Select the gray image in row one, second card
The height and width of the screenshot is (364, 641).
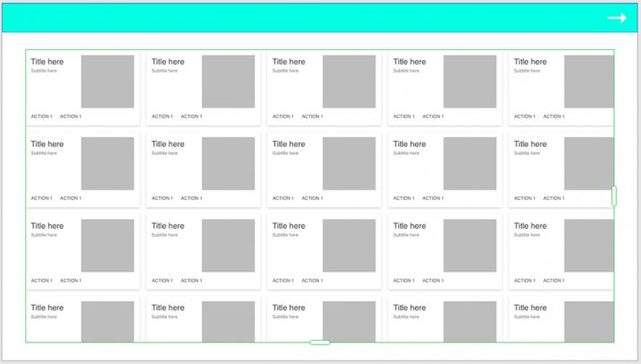point(228,82)
